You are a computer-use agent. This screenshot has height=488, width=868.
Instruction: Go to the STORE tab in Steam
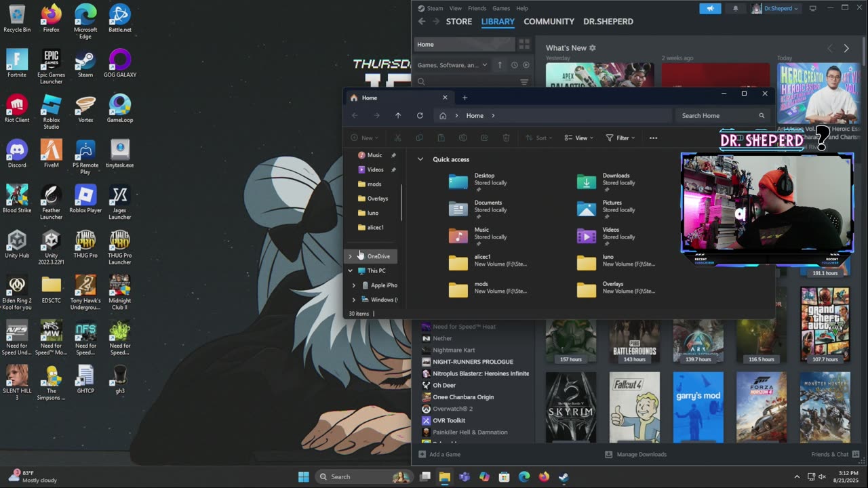point(459,22)
